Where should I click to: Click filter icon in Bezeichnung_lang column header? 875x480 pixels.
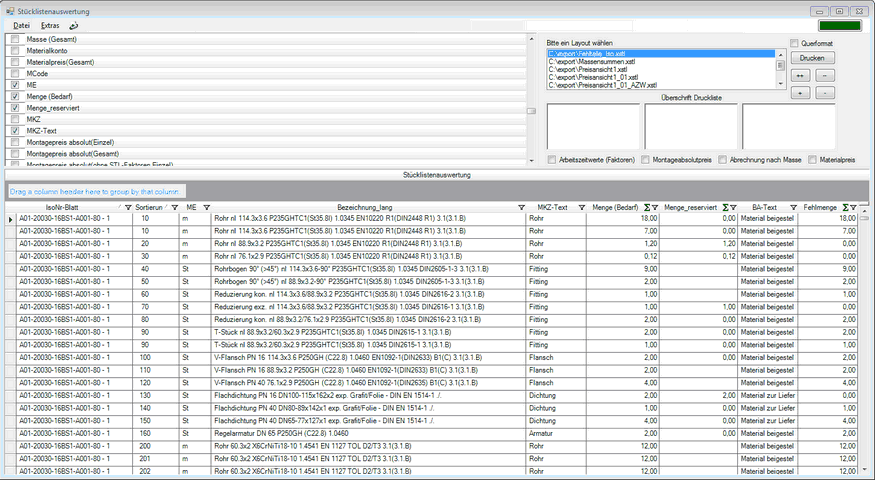521,207
